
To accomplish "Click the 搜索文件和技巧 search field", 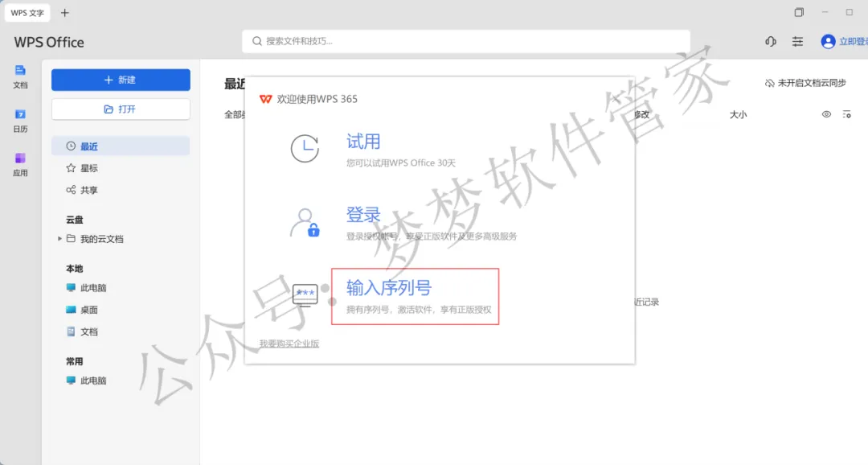I will (x=465, y=41).
